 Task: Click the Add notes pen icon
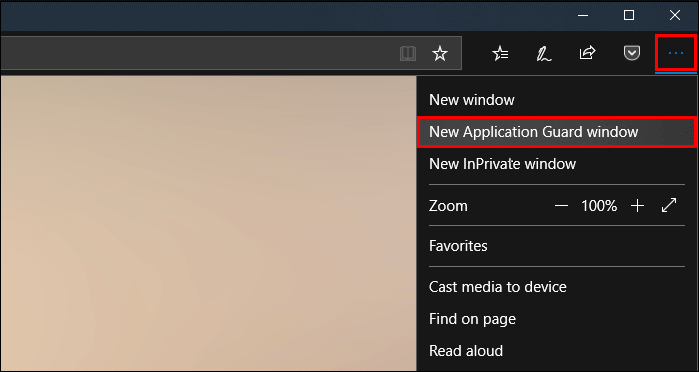pyautogui.click(x=543, y=54)
